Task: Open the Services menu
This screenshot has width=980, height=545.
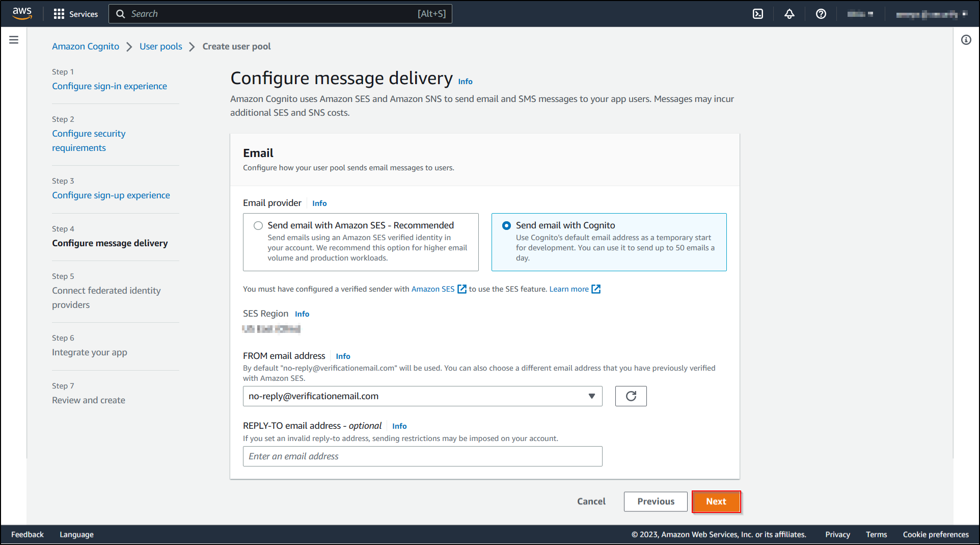Action: 75,14
